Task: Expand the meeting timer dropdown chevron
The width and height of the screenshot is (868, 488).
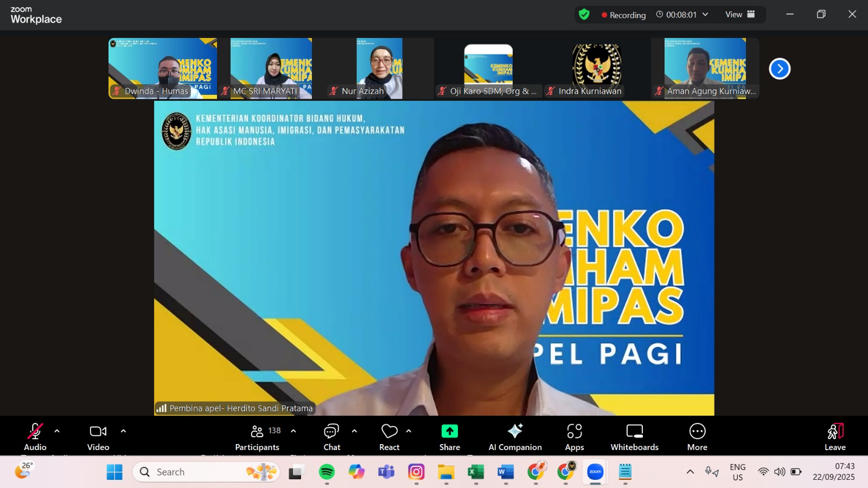Action: coord(705,15)
